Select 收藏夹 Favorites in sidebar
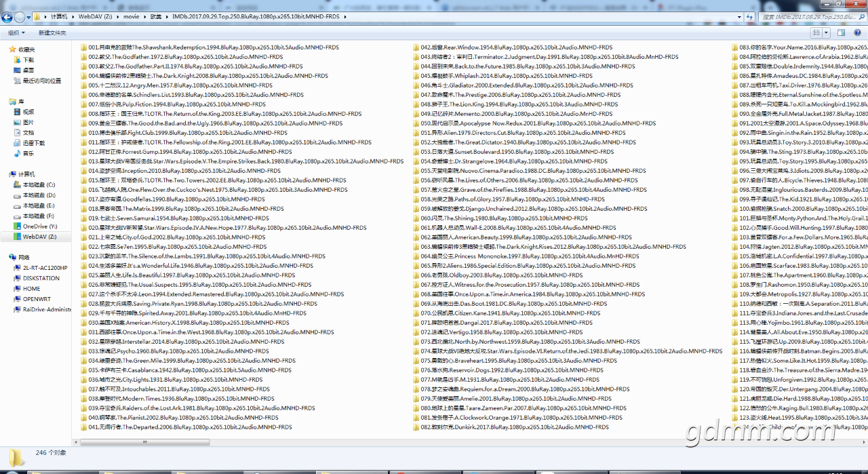Screen dimensions: 868x474 pos(26,50)
